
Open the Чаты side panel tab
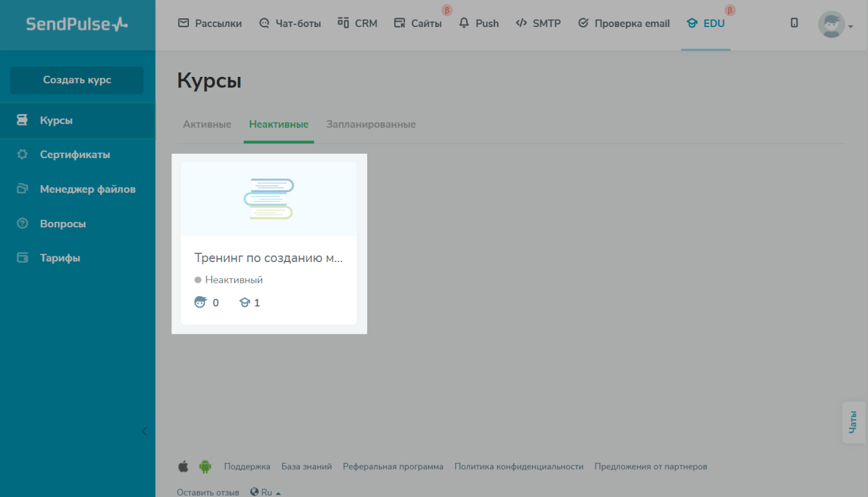pos(853,422)
